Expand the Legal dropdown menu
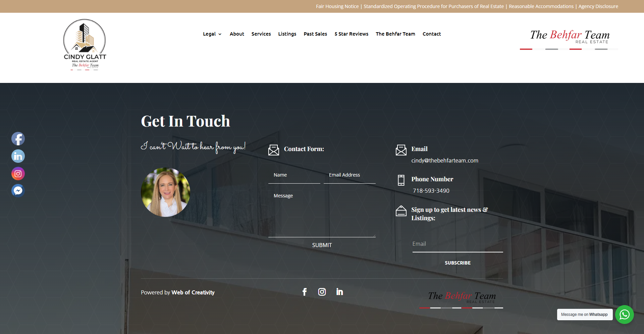This screenshot has height=334, width=644. (x=212, y=34)
